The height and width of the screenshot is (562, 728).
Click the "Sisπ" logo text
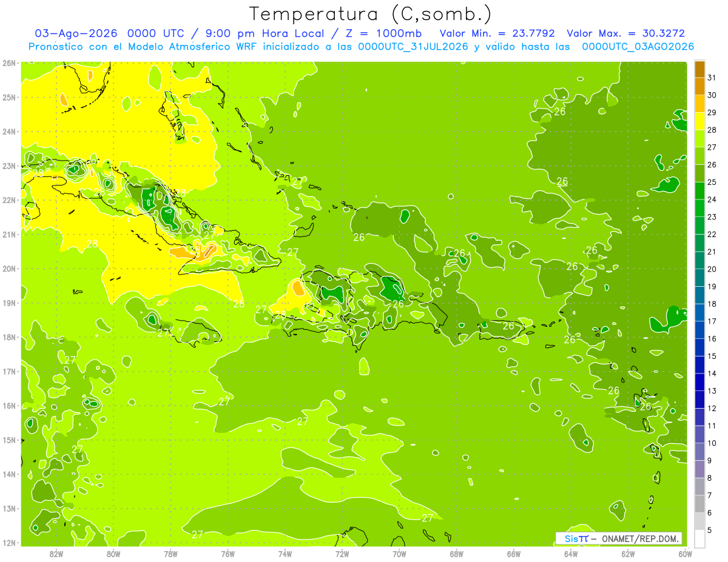(x=576, y=538)
